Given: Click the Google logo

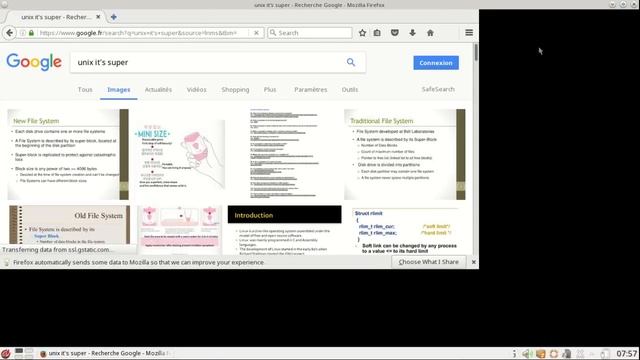Looking at the screenshot, I should click(34, 62).
